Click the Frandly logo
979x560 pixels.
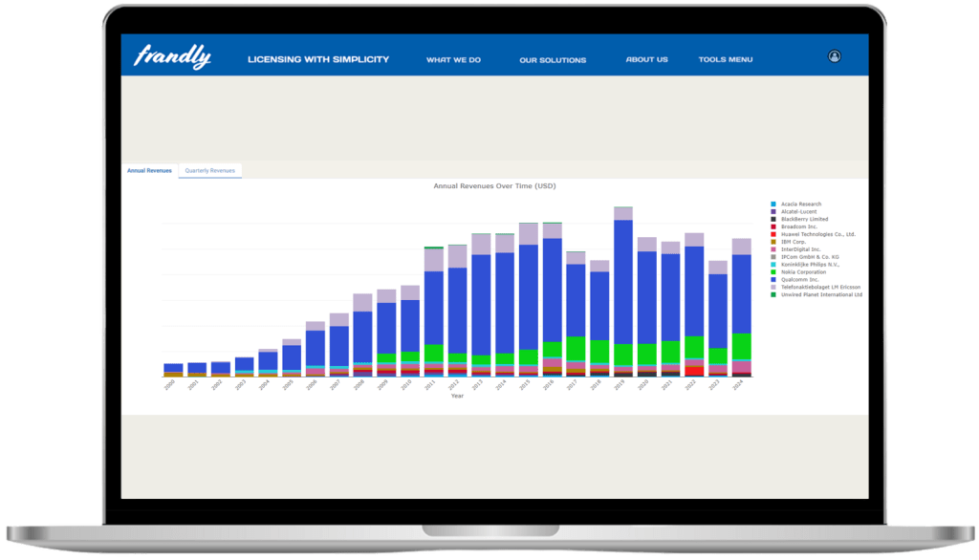point(172,57)
